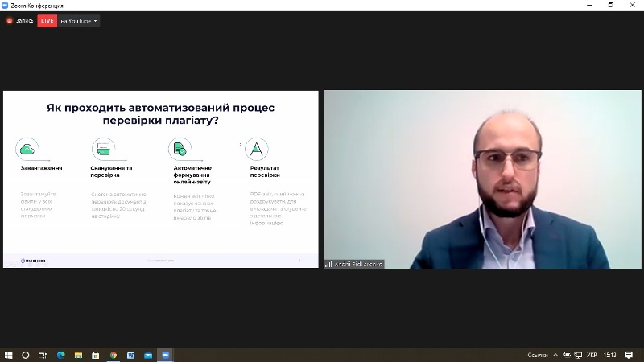The height and width of the screenshot is (362, 644).
Task: Click the signal bars icon beside the participant name
Action: point(328,265)
